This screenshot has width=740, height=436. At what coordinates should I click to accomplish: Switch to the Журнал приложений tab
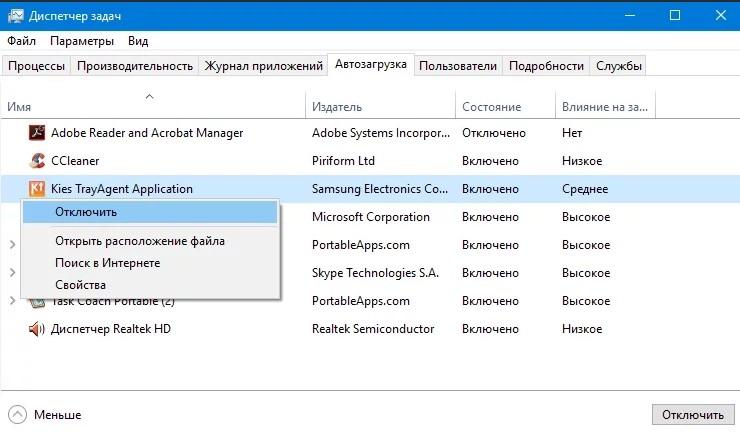[x=263, y=66]
